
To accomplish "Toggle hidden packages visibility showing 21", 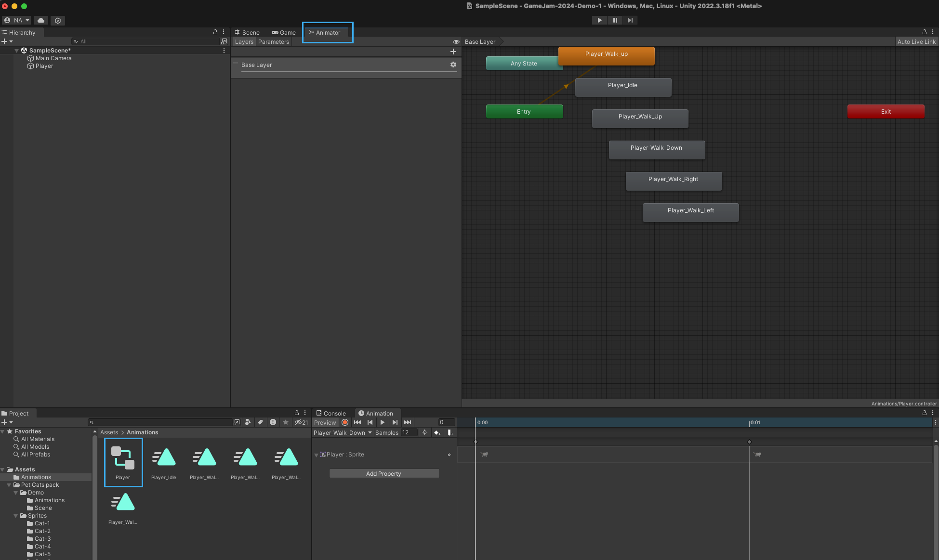I will [x=302, y=422].
